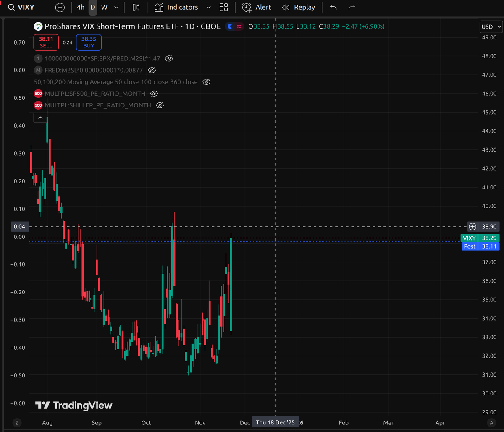
Task: Start Bar Replay mode
Action: point(298,7)
